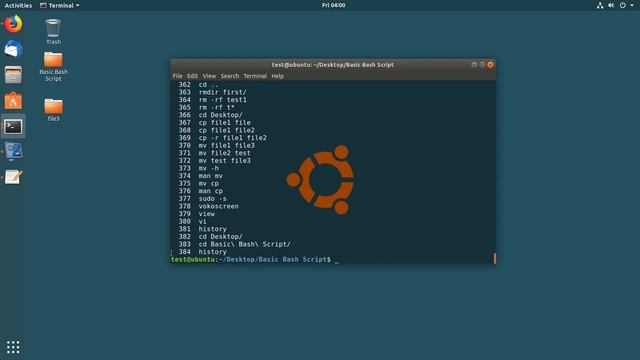640x360 pixels.
Task: Click the terminal title bar text
Action: click(x=333, y=64)
